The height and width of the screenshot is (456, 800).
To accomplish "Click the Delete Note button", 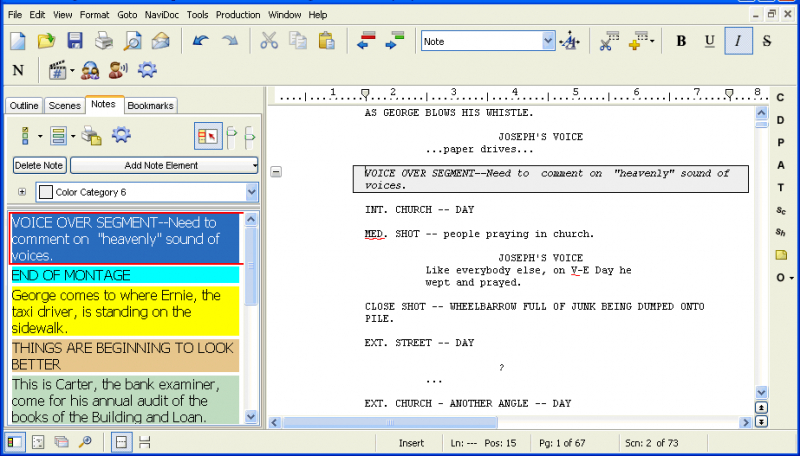I will pos(40,165).
